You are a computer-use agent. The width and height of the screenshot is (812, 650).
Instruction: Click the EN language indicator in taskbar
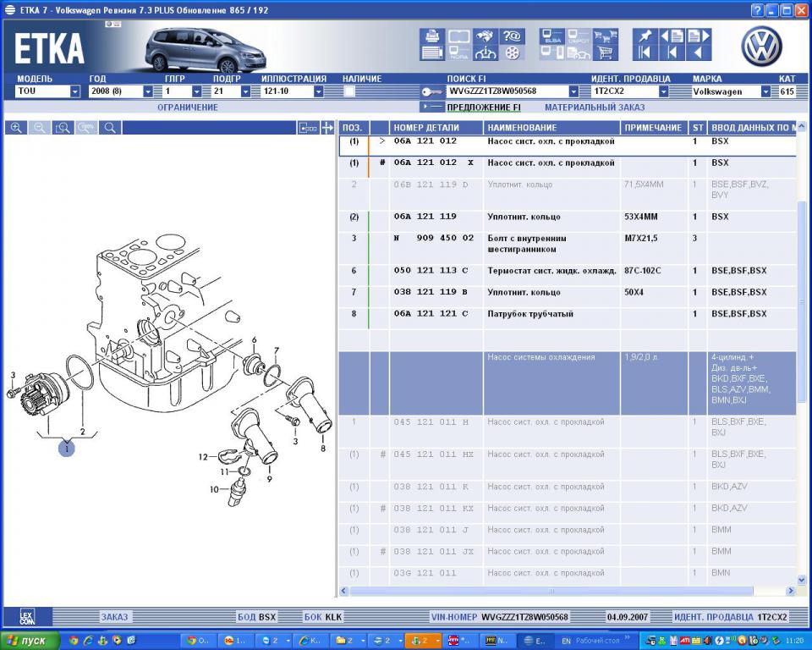pos(566,642)
